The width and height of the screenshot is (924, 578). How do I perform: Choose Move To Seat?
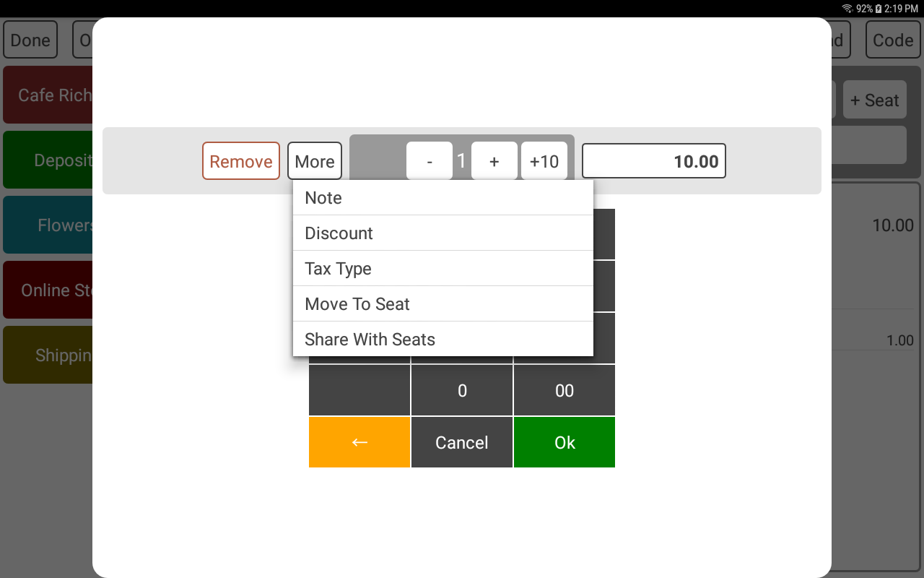tap(443, 304)
